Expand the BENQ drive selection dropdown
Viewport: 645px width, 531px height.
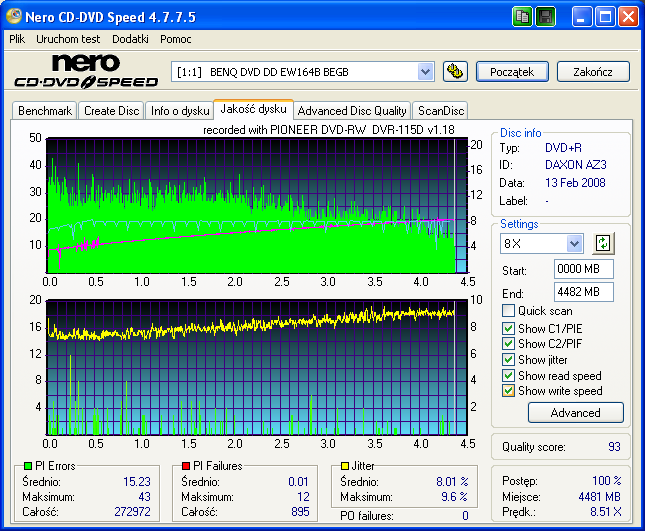click(426, 72)
